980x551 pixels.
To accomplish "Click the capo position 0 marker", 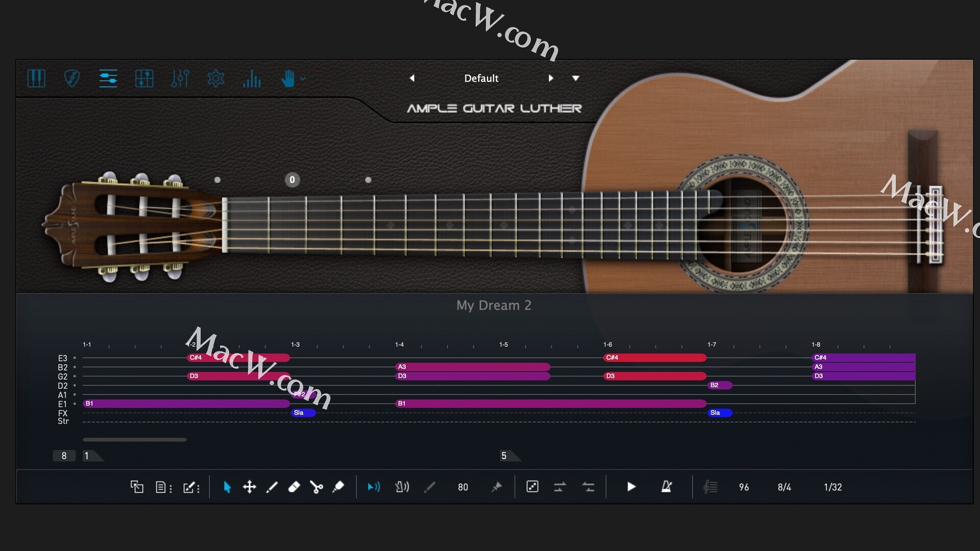I will point(292,180).
